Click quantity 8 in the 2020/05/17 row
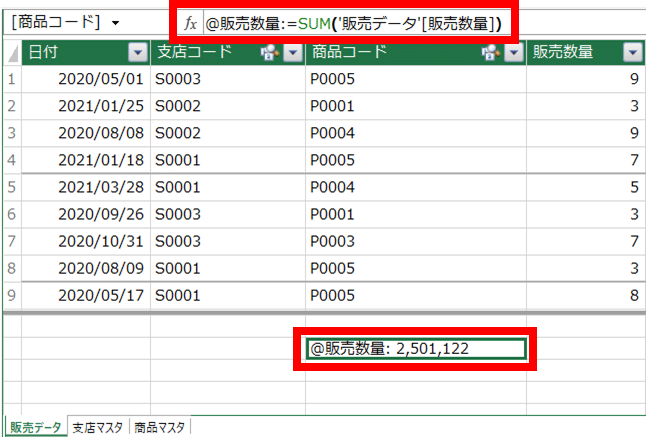 (x=586, y=295)
